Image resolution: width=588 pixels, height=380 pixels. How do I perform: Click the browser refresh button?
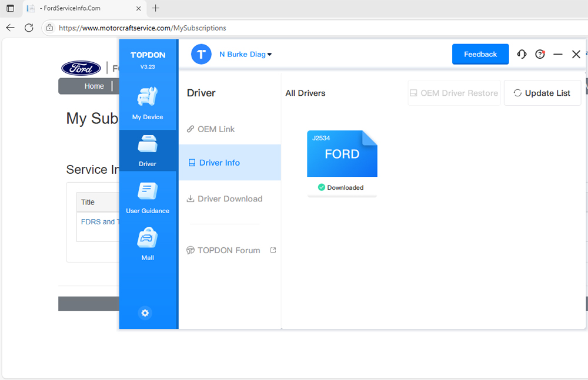click(29, 28)
